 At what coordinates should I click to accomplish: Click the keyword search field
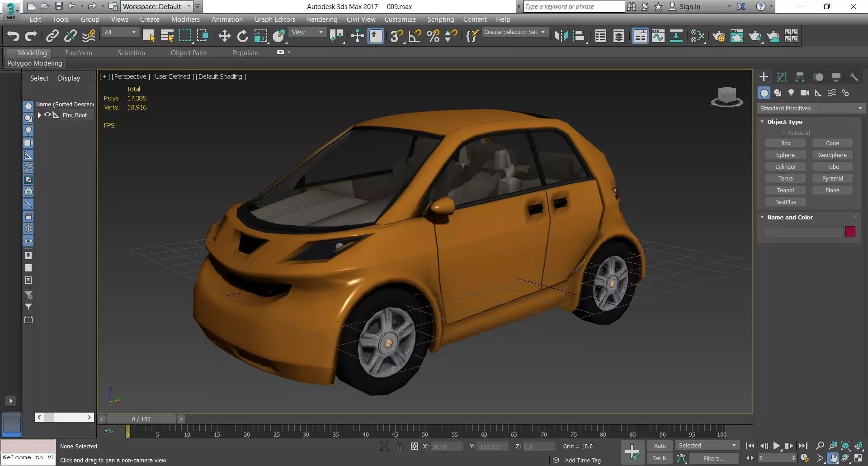point(574,6)
